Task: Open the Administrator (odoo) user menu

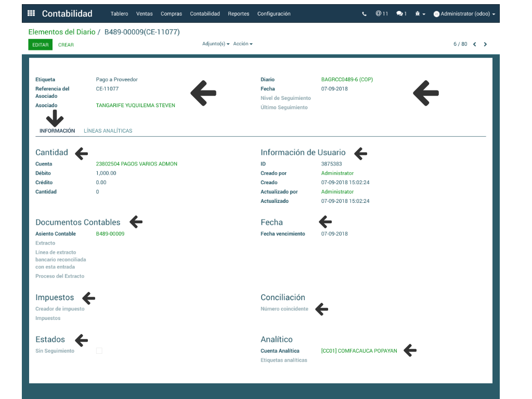Action: coord(468,14)
